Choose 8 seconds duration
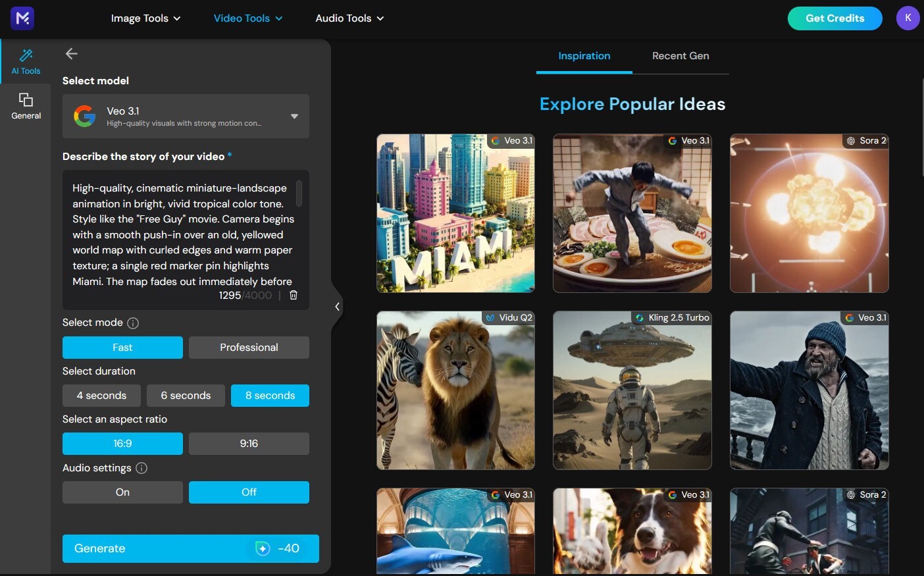The width and height of the screenshot is (924, 576). [270, 396]
